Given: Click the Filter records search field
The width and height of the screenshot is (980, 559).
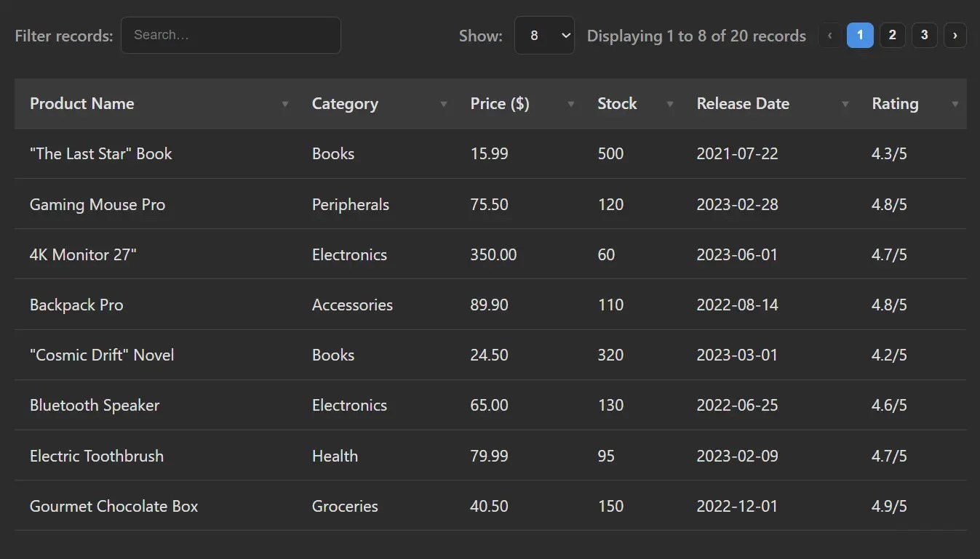Looking at the screenshot, I should click(231, 35).
